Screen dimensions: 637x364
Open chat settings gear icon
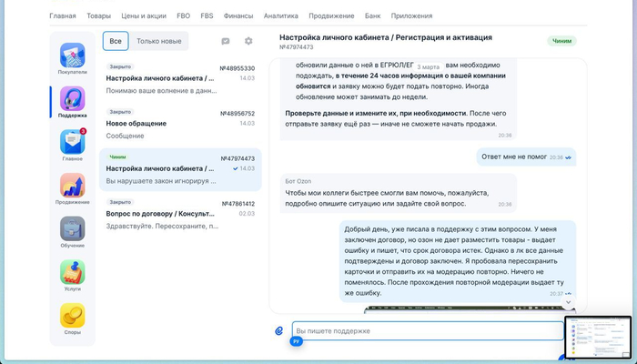(x=248, y=41)
